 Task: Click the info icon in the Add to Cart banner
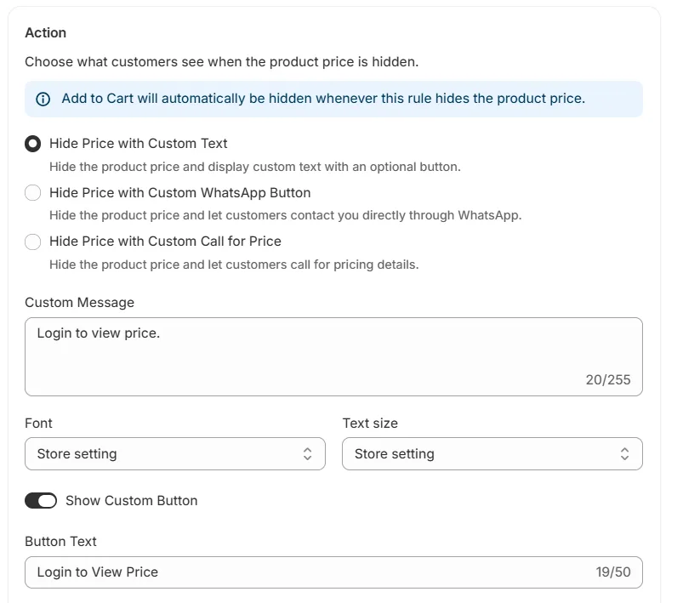(43, 100)
